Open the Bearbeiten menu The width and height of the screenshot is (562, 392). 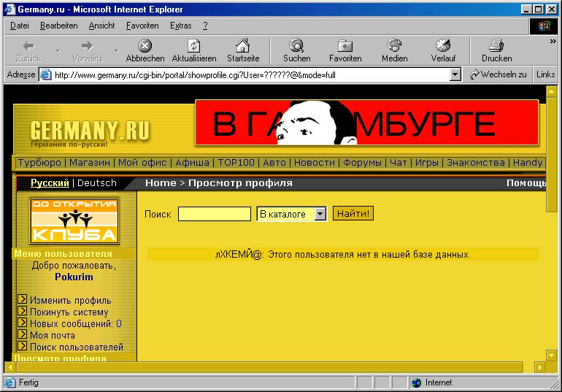pos(59,26)
